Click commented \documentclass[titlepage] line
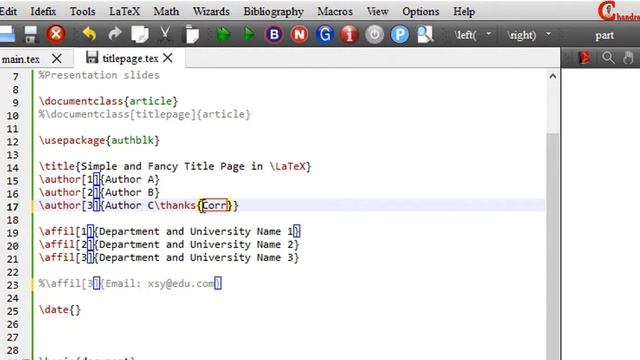Image resolution: width=640 pixels, height=360 pixels. (x=144, y=114)
